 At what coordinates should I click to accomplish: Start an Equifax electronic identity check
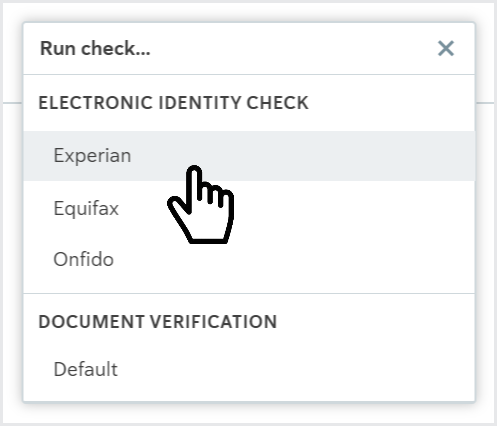tap(249, 208)
